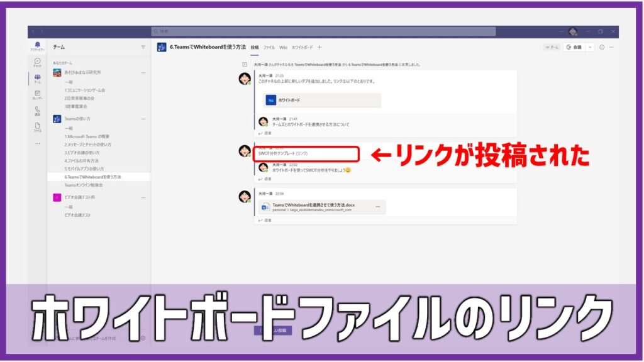Select the 一般 channel under あそびdeまなぶ研究所

(69, 82)
